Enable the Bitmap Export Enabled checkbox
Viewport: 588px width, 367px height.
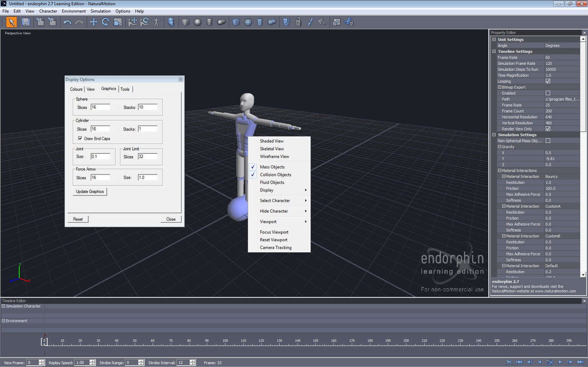(x=548, y=93)
